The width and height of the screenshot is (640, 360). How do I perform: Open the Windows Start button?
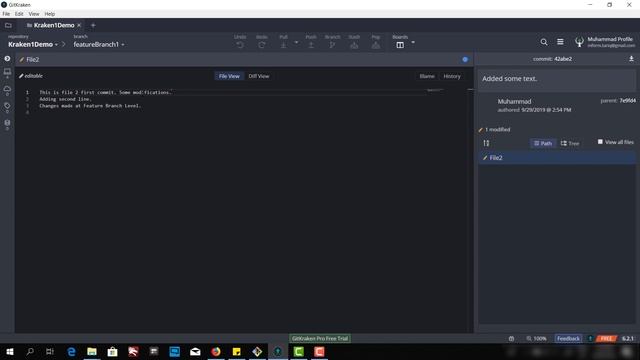tap(9, 351)
